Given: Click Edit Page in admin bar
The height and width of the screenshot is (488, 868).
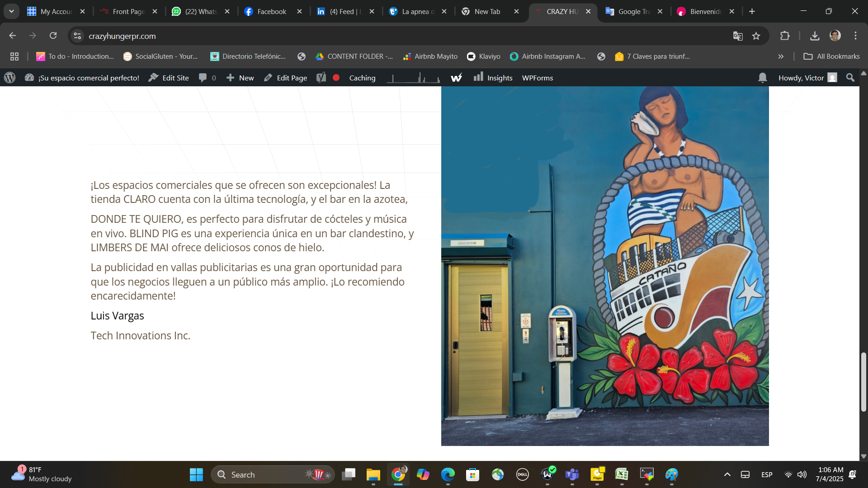Looking at the screenshot, I should click(285, 78).
